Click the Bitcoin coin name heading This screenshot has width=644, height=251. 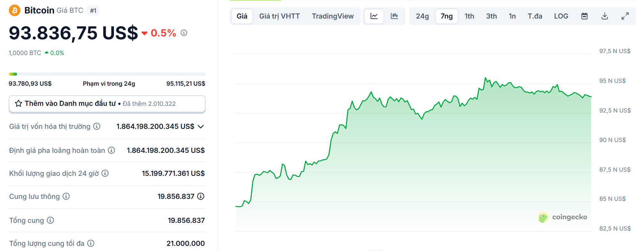(x=39, y=10)
